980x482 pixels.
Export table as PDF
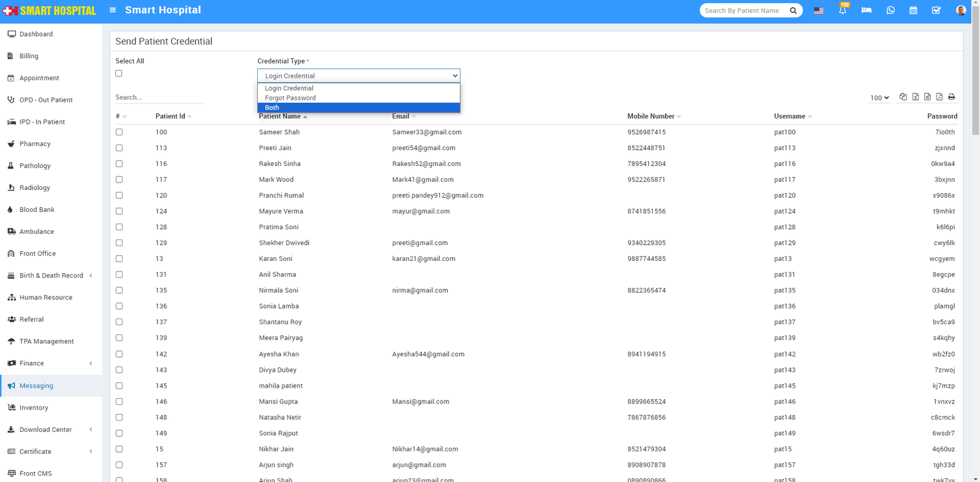939,97
